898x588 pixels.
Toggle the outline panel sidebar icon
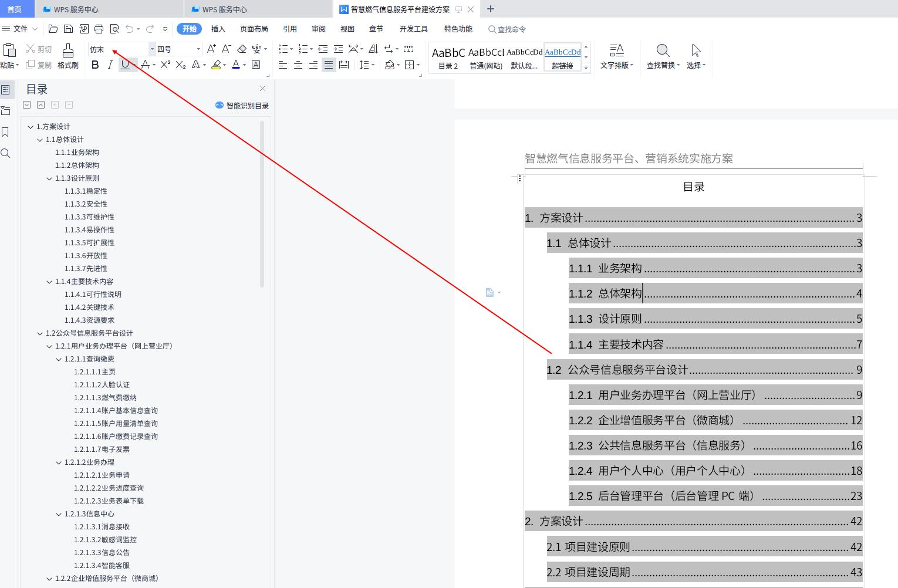(x=6, y=90)
